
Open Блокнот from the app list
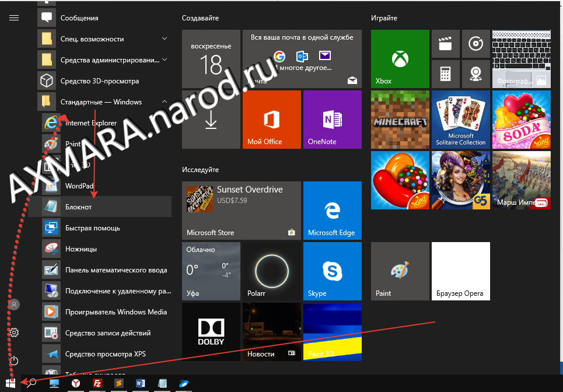point(100,207)
